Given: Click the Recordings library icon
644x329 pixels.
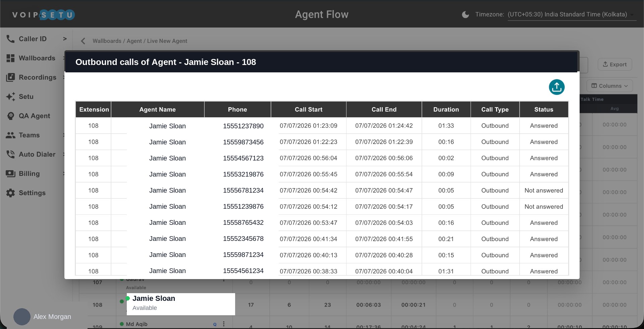Looking at the screenshot, I should pyautogui.click(x=10, y=77).
